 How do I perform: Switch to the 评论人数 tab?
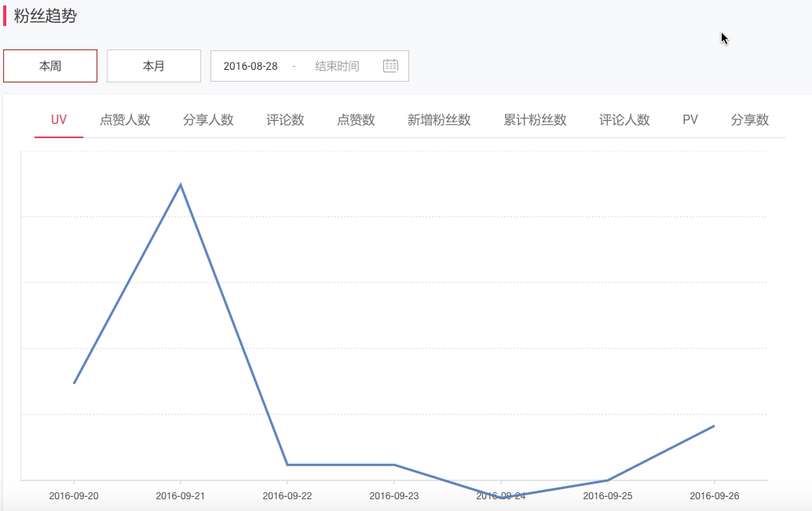pos(624,120)
